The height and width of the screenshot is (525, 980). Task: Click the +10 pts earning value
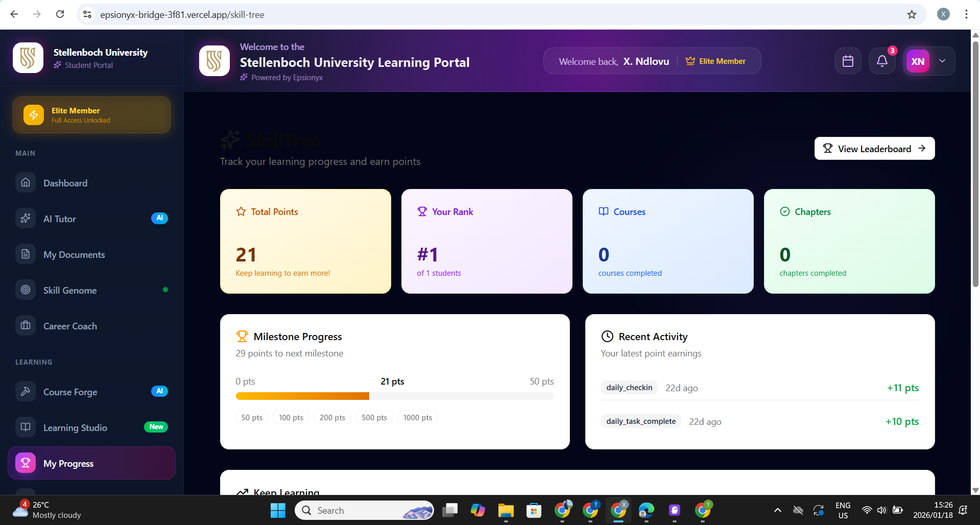(x=902, y=421)
